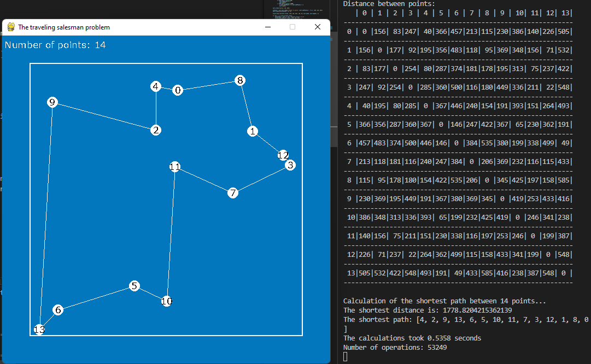The height and width of the screenshot is (364, 591).
Task: Click node 2 below point 4
Action: click(x=155, y=130)
